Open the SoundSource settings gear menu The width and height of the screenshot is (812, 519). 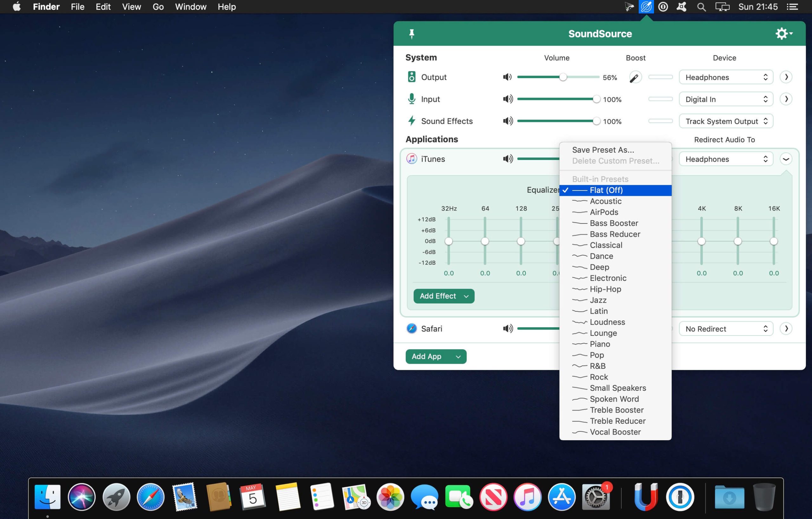[782, 33]
